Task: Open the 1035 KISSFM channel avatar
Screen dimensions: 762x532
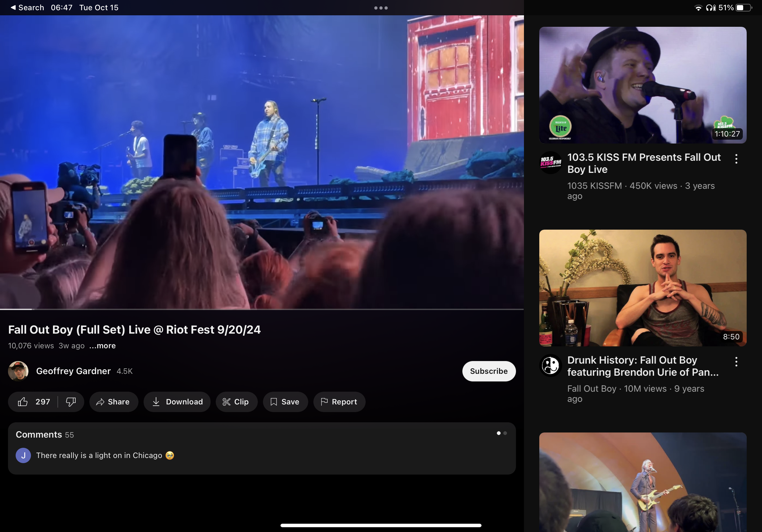Action: point(550,163)
